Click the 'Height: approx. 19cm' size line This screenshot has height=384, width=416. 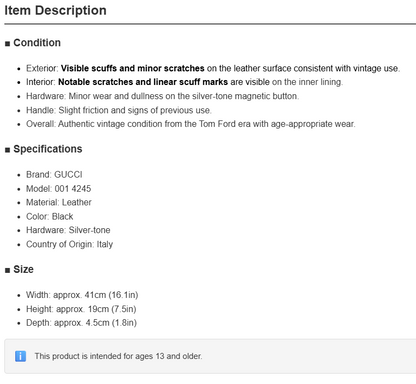(x=81, y=309)
